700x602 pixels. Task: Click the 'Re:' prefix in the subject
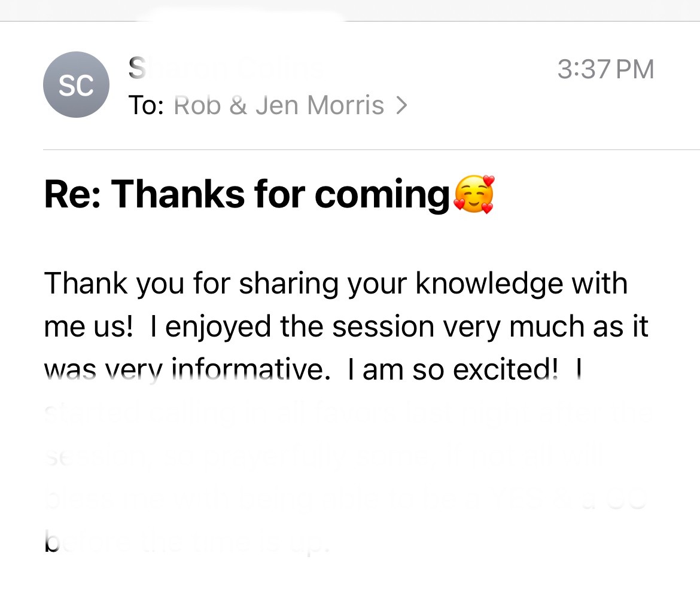(x=73, y=194)
